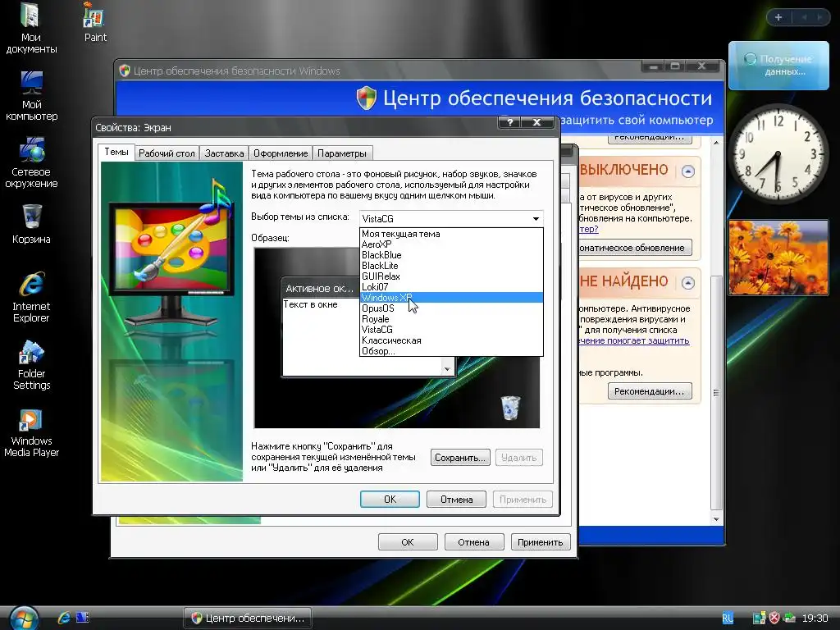Screen dimensions: 840x630
Task: Click the show desktop quick launch icon
Action: (82, 618)
